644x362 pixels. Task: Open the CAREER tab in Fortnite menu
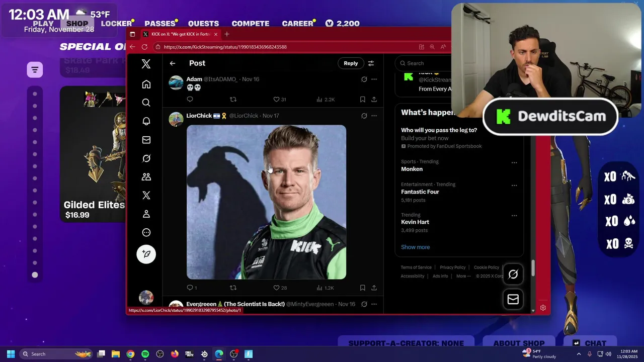(x=297, y=24)
